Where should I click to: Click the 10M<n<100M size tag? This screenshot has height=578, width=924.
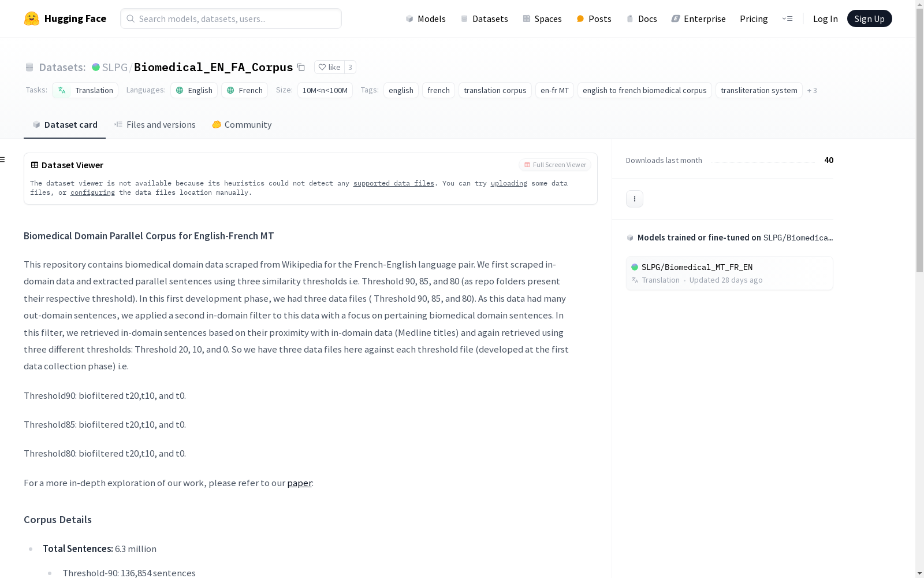pos(325,90)
